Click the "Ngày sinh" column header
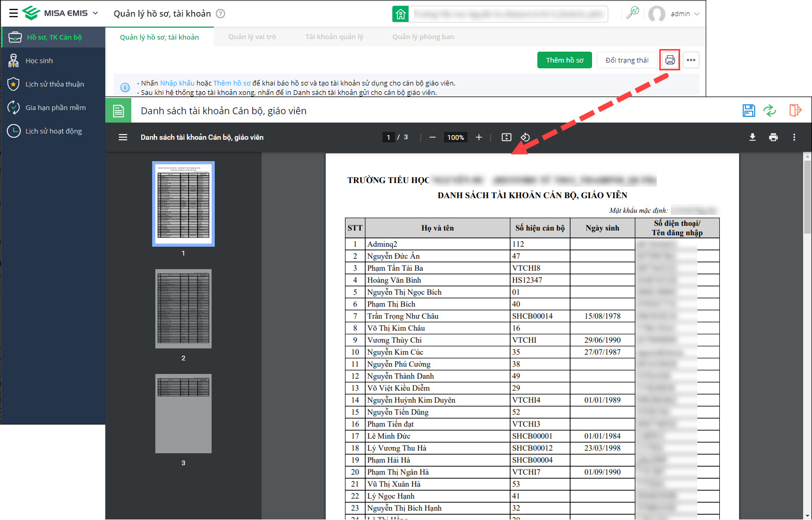The height and width of the screenshot is (520, 812). (602, 228)
